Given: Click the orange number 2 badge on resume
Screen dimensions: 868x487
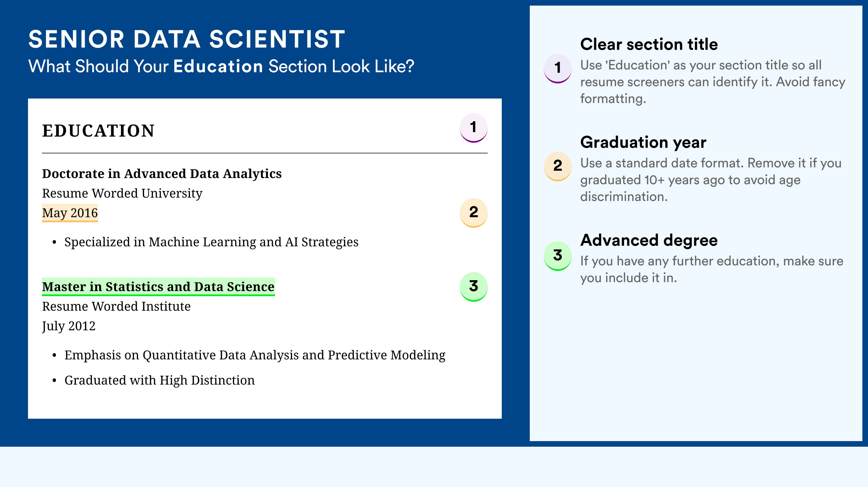Looking at the screenshot, I should tap(473, 212).
